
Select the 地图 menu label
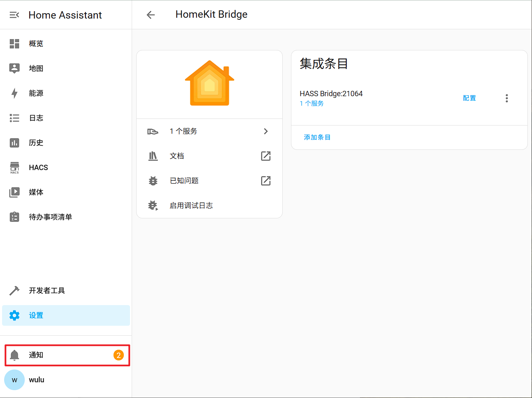click(36, 69)
